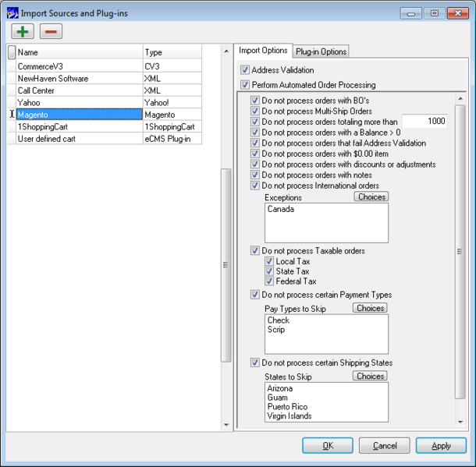Select Virgin Islands in States to Skip
476x467 pixels.
coord(290,416)
